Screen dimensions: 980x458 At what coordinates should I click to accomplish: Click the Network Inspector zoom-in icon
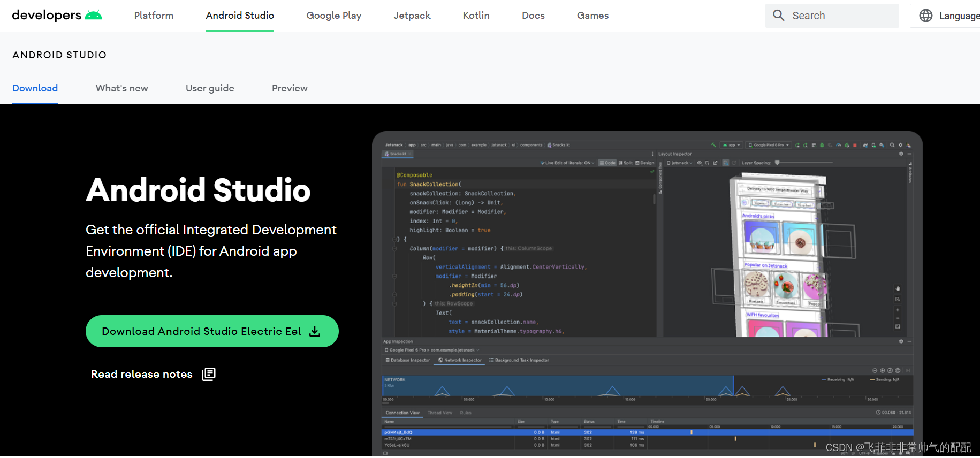[882, 370]
